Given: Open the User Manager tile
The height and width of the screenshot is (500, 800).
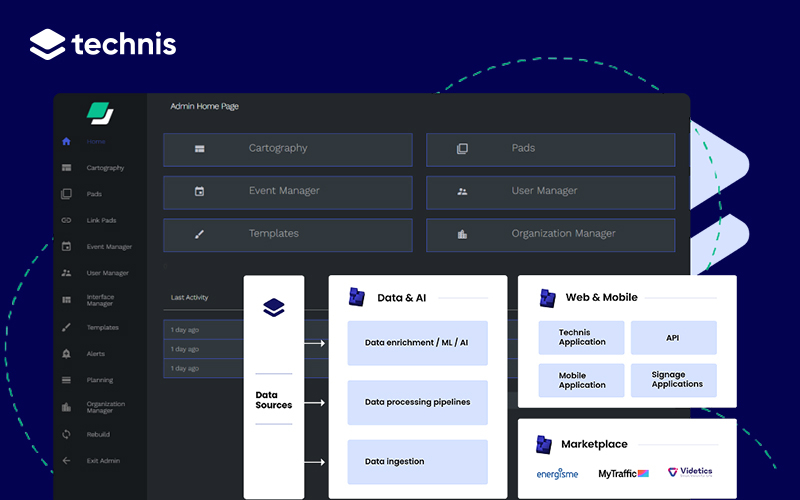Looking at the screenshot, I should tap(551, 193).
